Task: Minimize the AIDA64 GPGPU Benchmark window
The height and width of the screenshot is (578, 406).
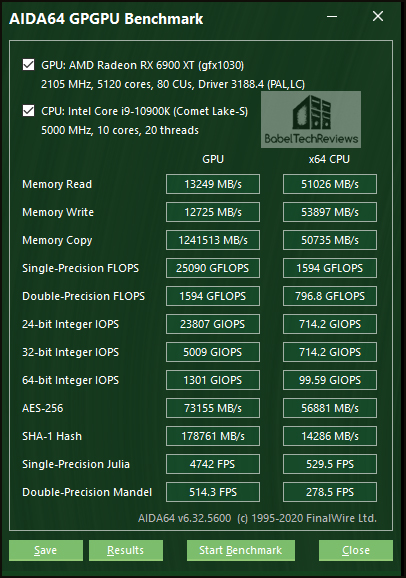Action: 332,17
